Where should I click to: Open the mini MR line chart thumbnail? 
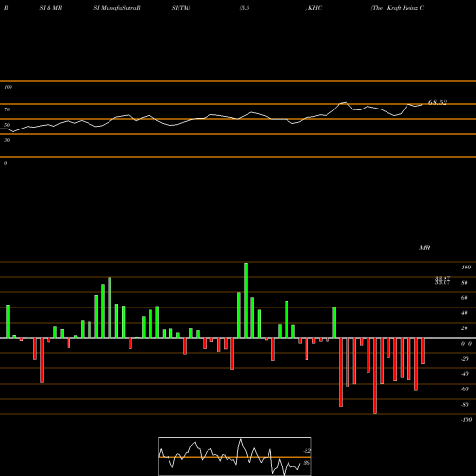[235, 456]
